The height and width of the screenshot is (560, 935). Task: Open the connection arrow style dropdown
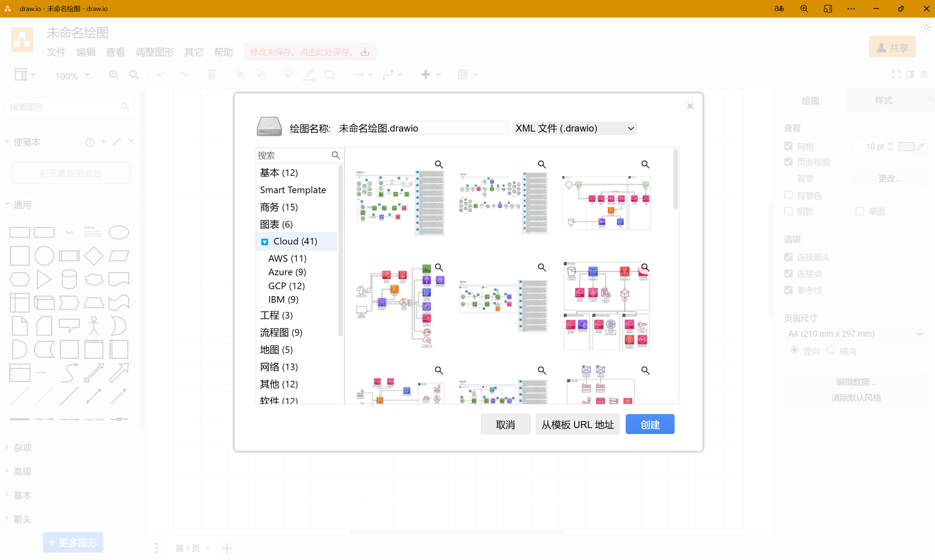(x=362, y=75)
